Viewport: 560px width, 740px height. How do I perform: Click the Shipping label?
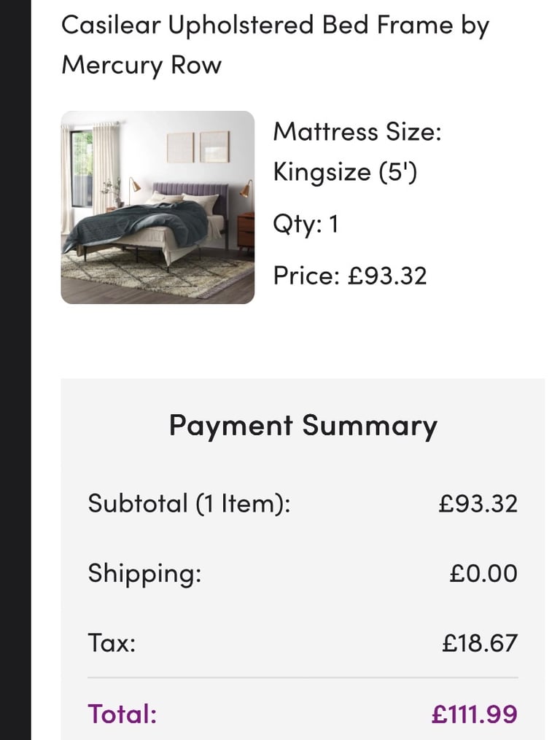pos(144,574)
